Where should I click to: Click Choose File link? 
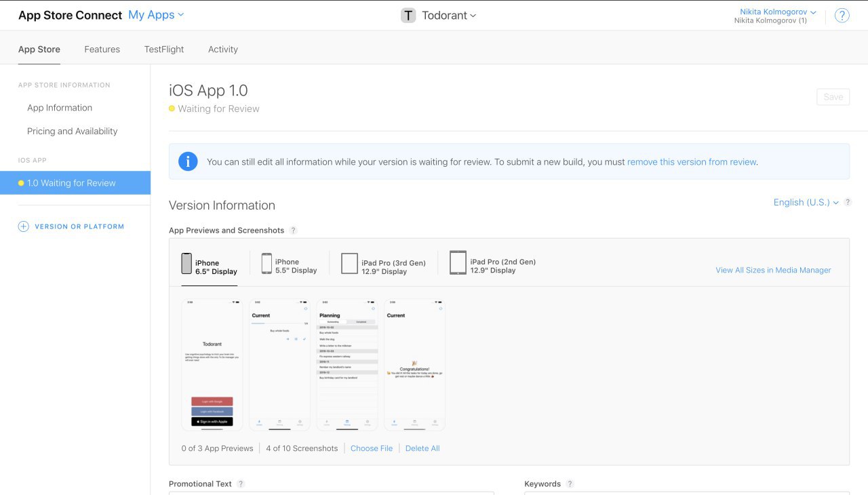click(x=372, y=448)
